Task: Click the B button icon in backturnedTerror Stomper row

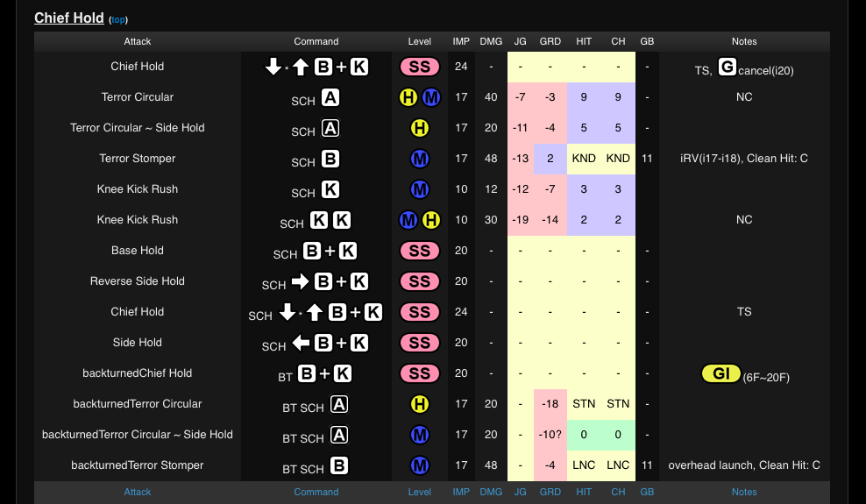Action: click(x=338, y=465)
